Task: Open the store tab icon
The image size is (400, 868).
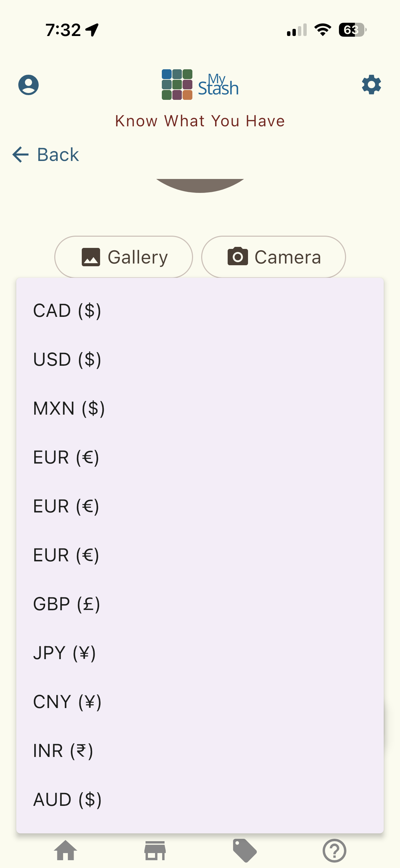Action: (x=155, y=851)
